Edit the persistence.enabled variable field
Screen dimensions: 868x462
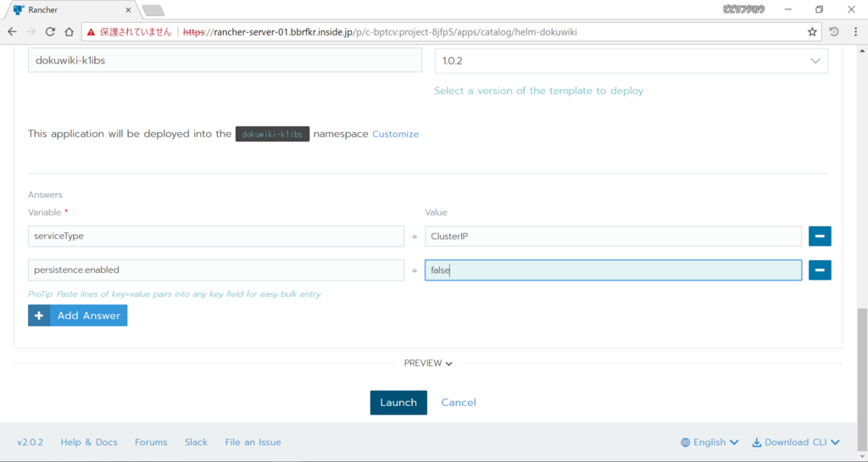click(216, 270)
